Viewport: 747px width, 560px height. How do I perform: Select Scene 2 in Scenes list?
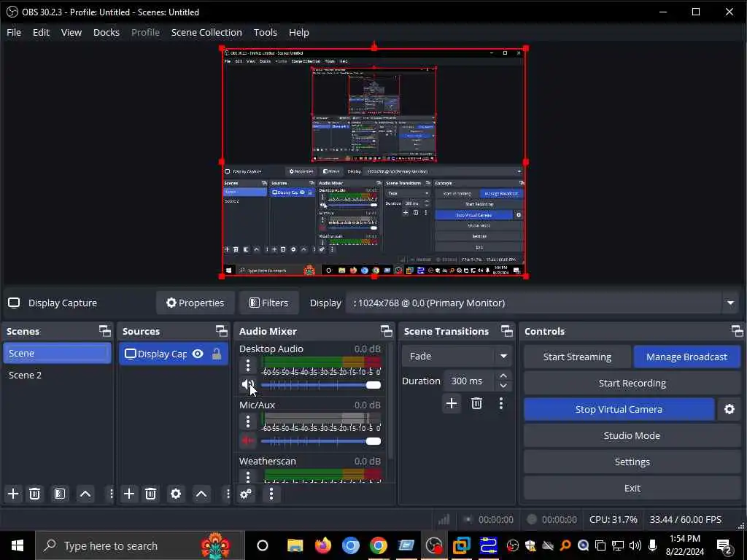(x=57, y=376)
